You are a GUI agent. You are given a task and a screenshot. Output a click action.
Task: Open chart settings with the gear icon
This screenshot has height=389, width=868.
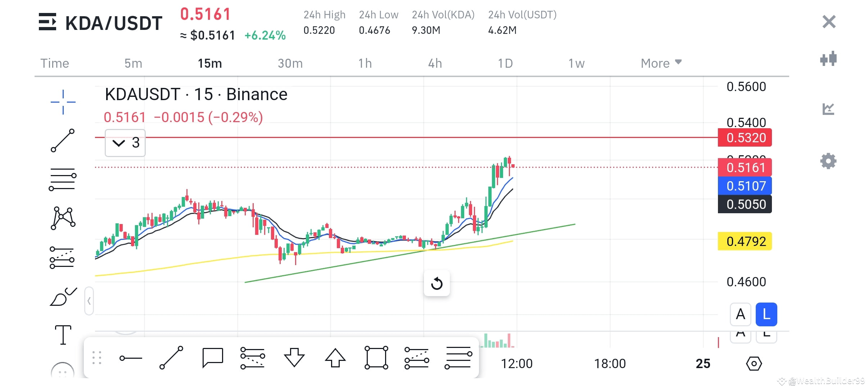click(828, 161)
